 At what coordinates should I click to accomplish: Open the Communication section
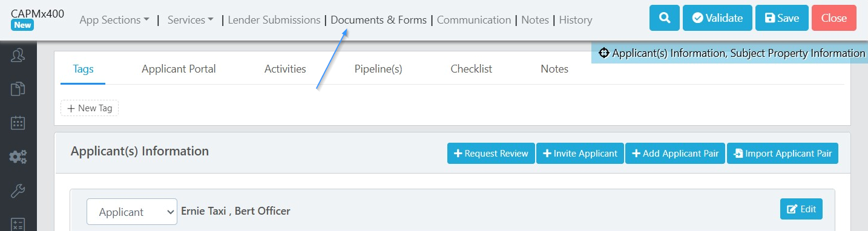(x=474, y=20)
